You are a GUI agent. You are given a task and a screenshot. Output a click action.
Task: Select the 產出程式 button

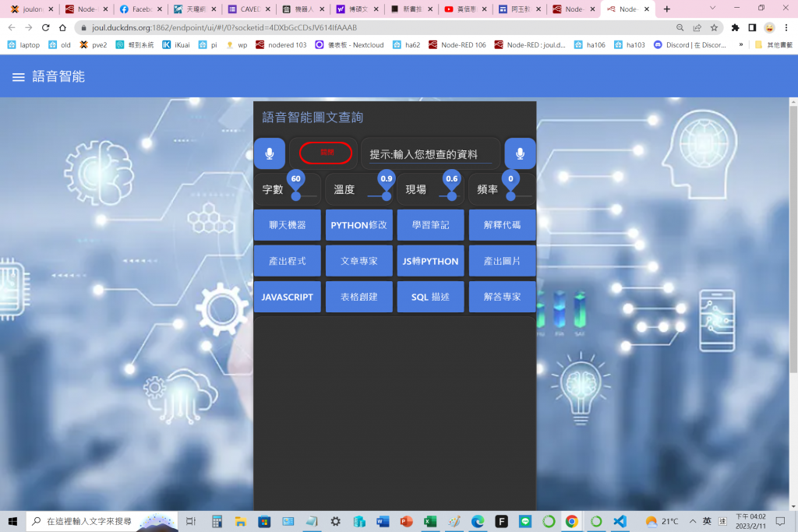(x=287, y=261)
